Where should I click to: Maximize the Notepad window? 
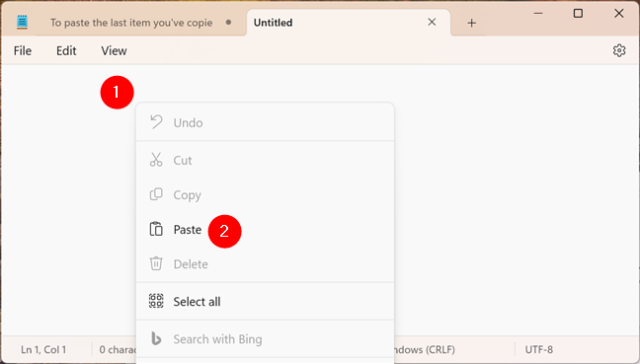click(578, 13)
